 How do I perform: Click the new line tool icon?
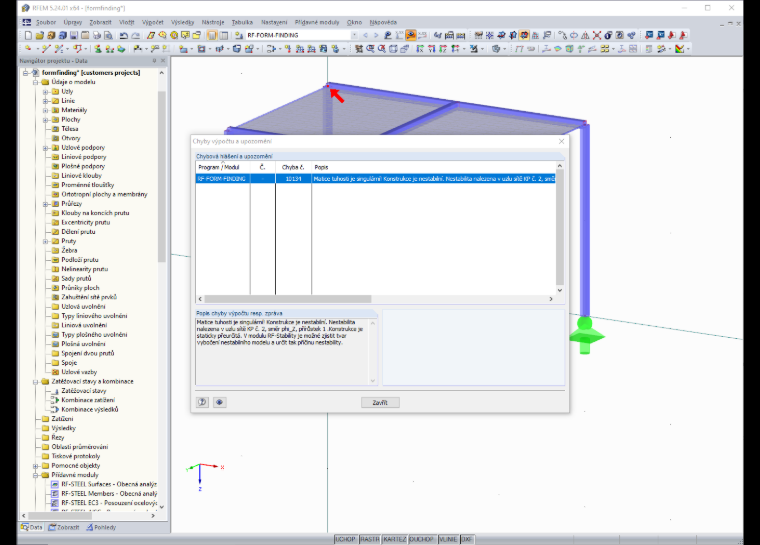[46, 48]
